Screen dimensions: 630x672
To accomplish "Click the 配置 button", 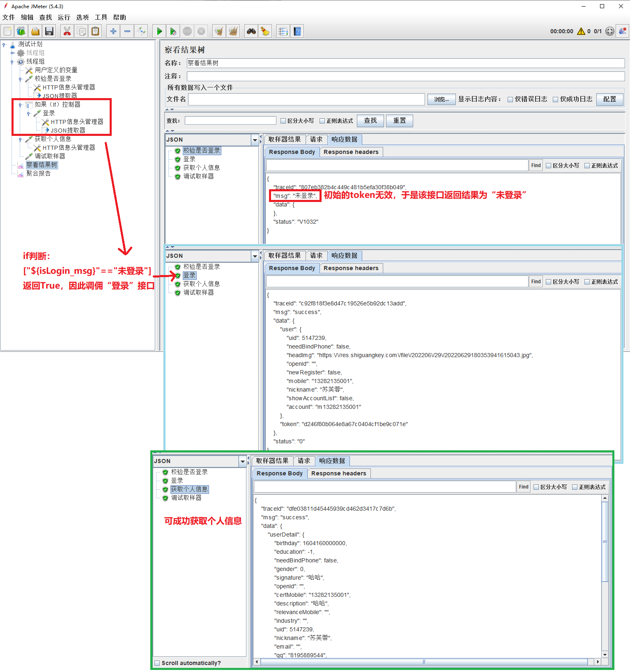I will 609,99.
